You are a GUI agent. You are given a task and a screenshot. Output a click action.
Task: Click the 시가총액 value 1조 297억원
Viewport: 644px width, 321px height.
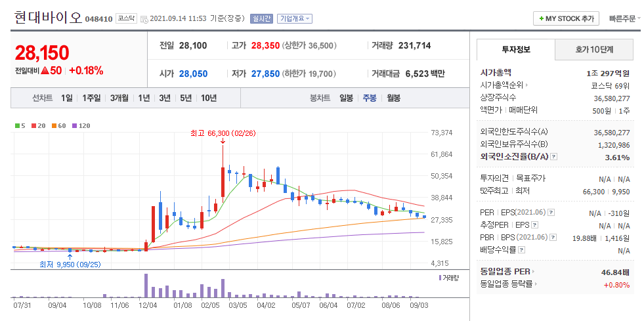coord(608,74)
